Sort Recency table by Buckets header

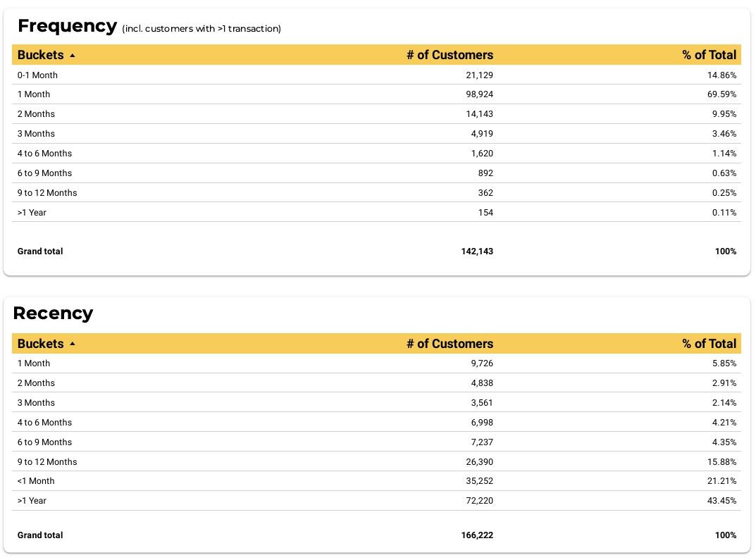point(40,344)
